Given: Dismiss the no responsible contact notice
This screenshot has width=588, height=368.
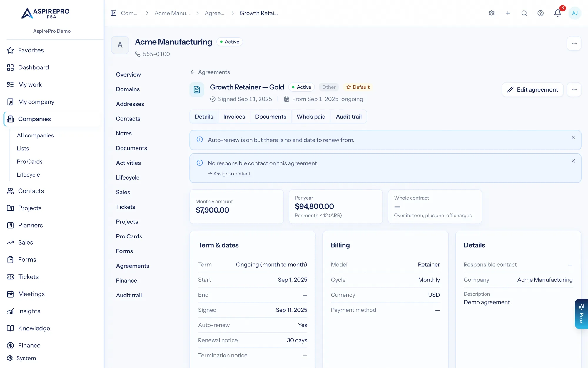Looking at the screenshot, I should pyautogui.click(x=573, y=161).
